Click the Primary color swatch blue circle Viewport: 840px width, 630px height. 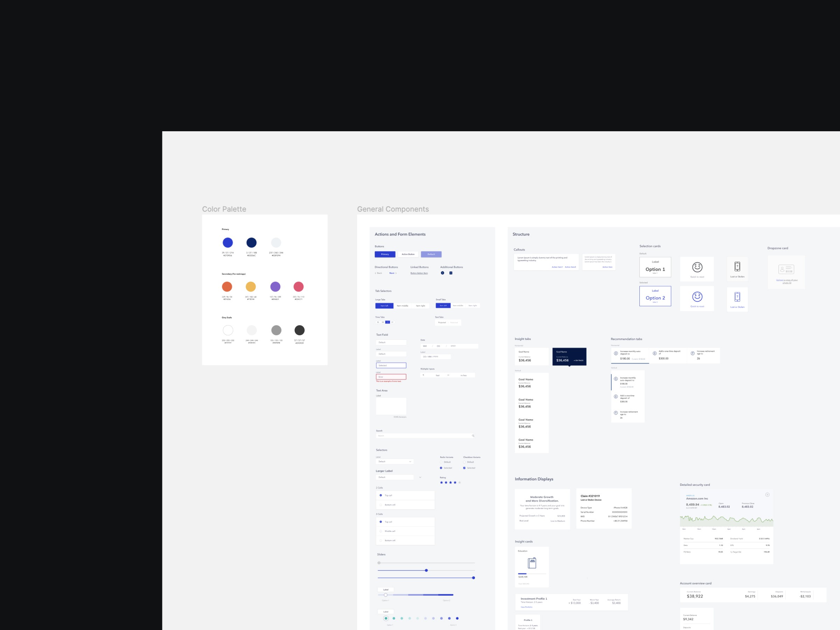227,242
